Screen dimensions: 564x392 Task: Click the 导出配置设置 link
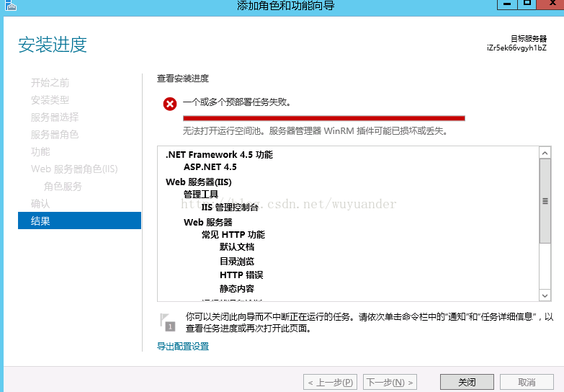pos(183,347)
